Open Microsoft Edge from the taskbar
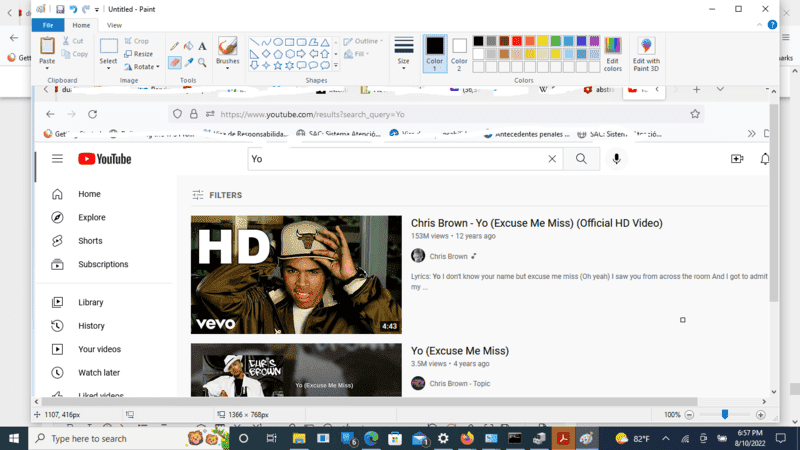The image size is (800, 450). 371,438
